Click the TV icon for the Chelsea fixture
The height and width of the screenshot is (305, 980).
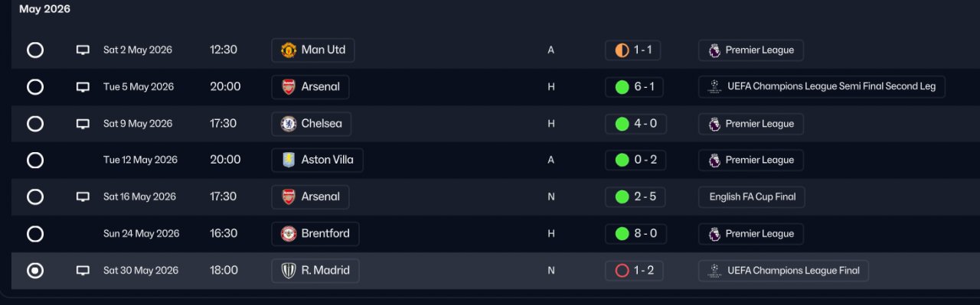coord(83,124)
